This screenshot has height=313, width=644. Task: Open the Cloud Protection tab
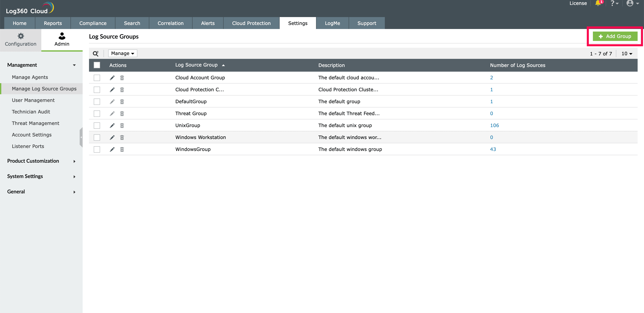pyautogui.click(x=251, y=23)
